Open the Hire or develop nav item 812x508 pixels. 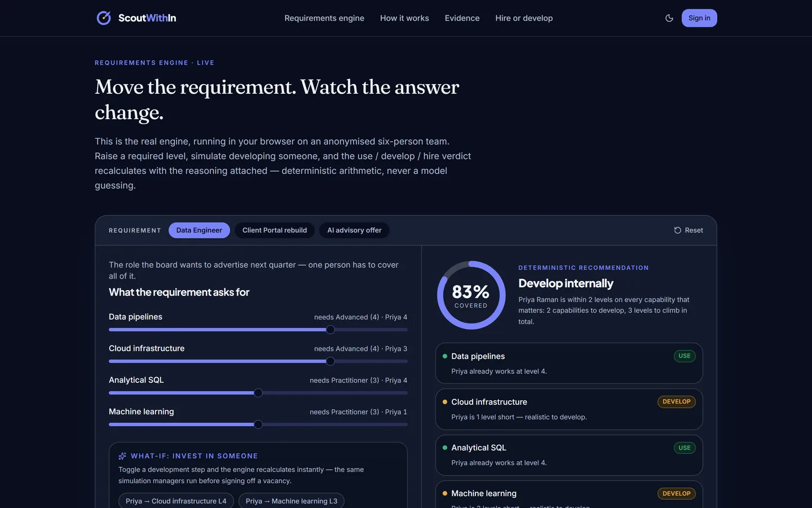524,18
